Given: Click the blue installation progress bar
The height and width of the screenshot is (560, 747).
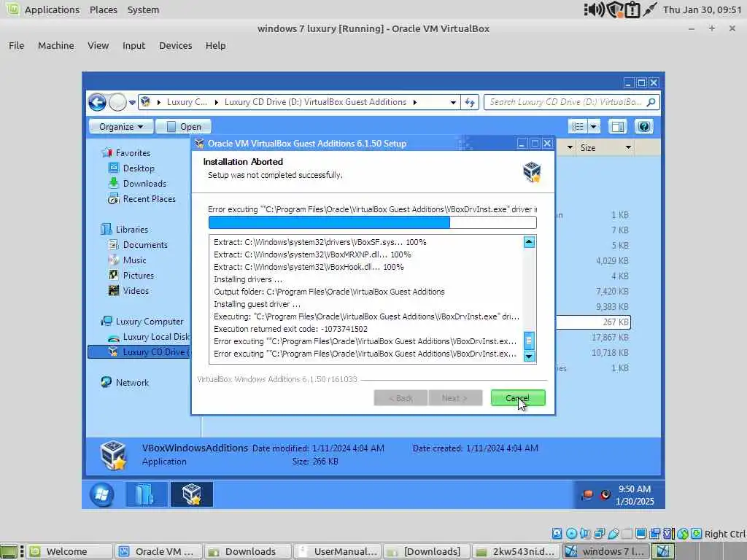Looking at the screenshot, I should 329,222.
